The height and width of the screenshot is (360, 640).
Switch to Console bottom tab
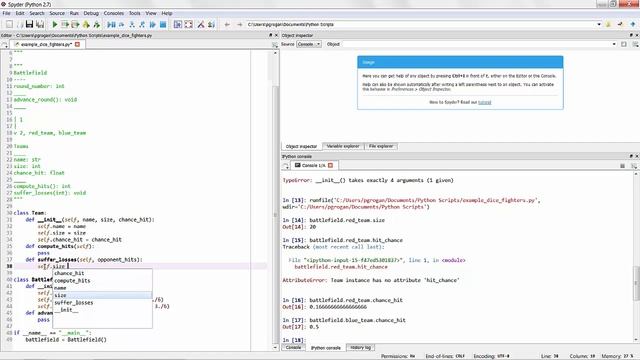pos(293,348)
